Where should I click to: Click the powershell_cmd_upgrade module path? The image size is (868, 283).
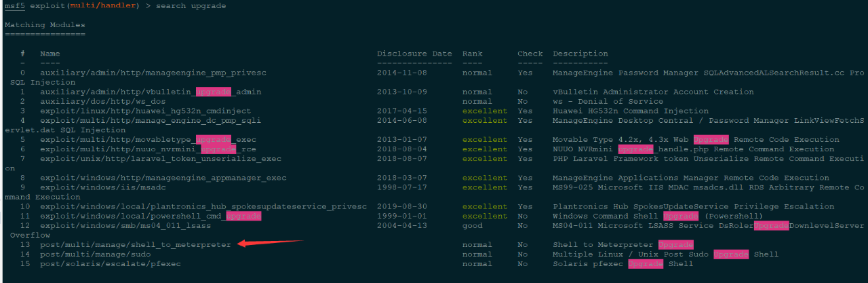coord(150,216)
